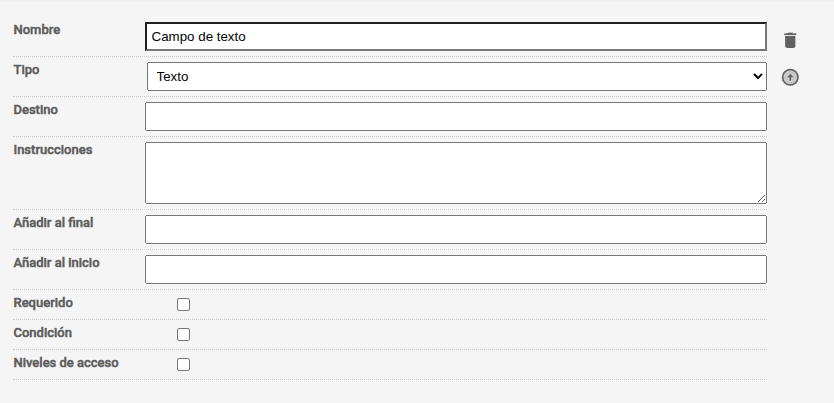
Task: Focus the Añadir al final input box
Action: click(x=456, y=230)
